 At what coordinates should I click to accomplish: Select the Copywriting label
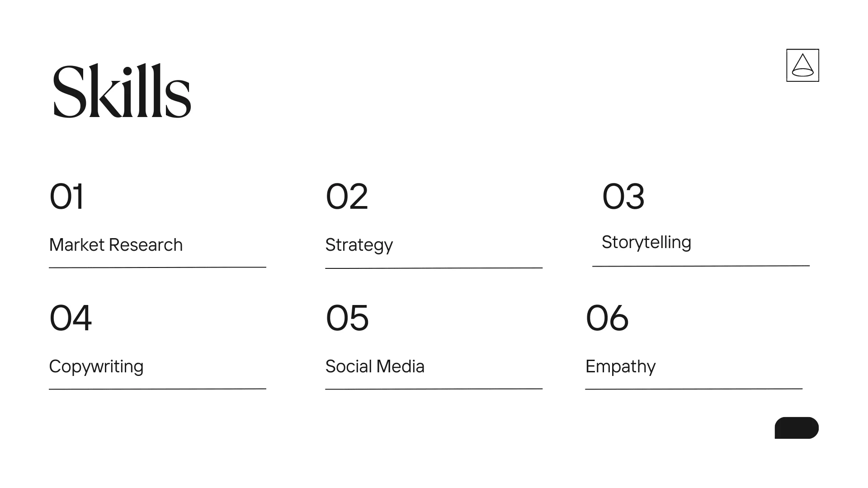tap(96, 367)
